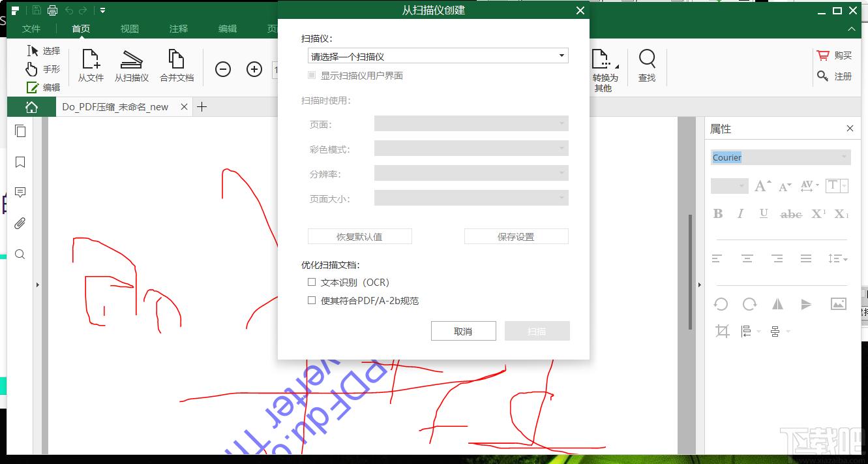Enable 文本识别 (OCR) checkbox
This screenshot has height=464, width=868.
click(312, 283)
